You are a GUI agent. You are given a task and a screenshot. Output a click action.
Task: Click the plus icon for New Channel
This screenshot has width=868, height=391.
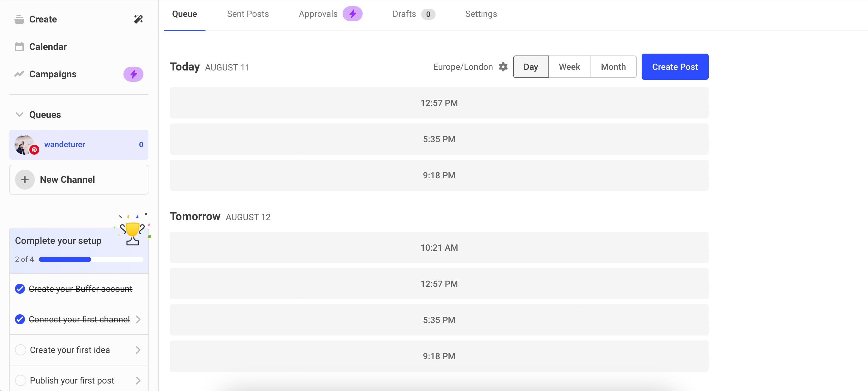(x=25, y=180)
